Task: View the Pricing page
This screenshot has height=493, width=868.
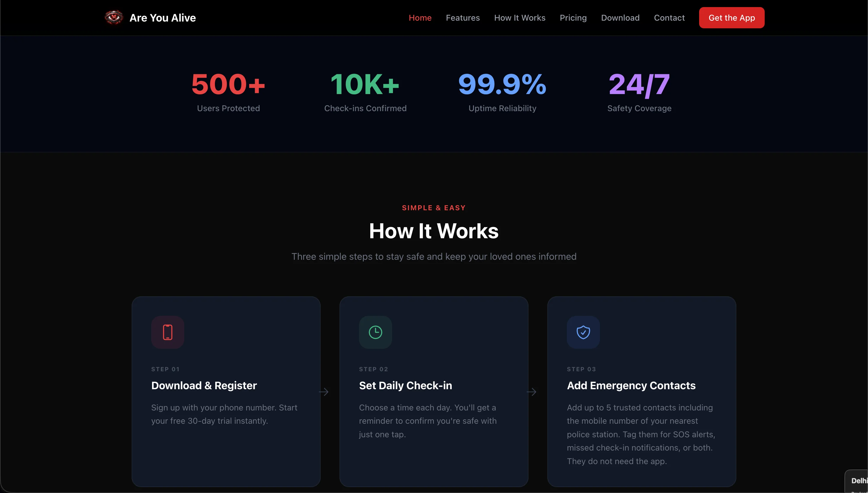Action: point(573,18)
